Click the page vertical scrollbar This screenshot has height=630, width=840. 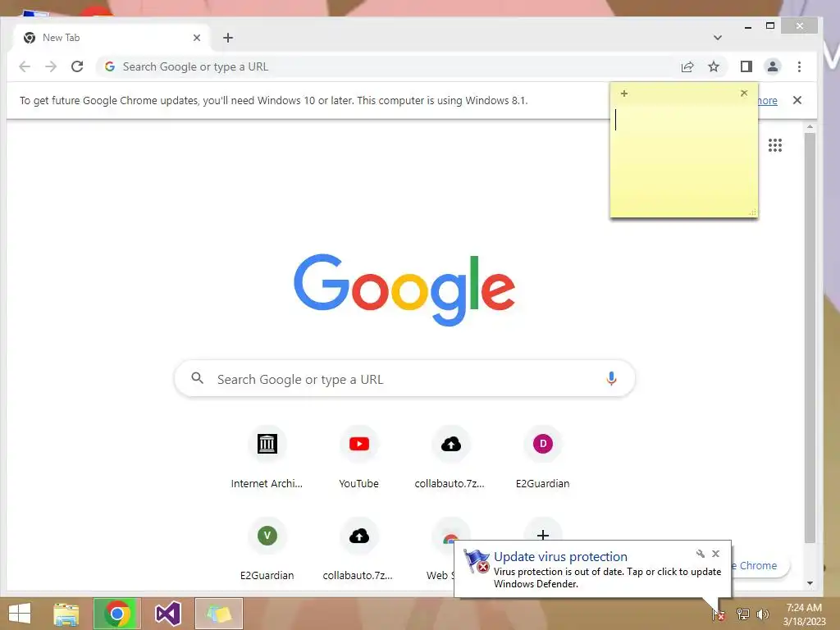(x=810, y=337)
